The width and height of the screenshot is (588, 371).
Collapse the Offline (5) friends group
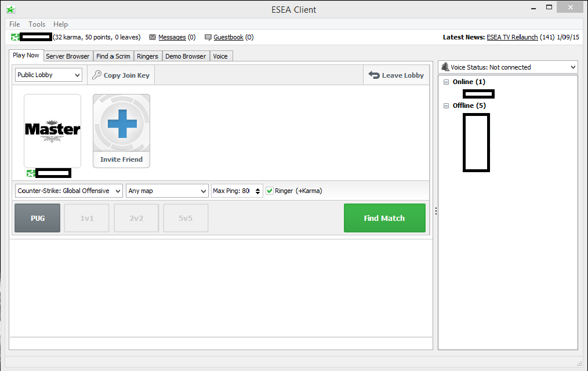(x=447, y=106)
